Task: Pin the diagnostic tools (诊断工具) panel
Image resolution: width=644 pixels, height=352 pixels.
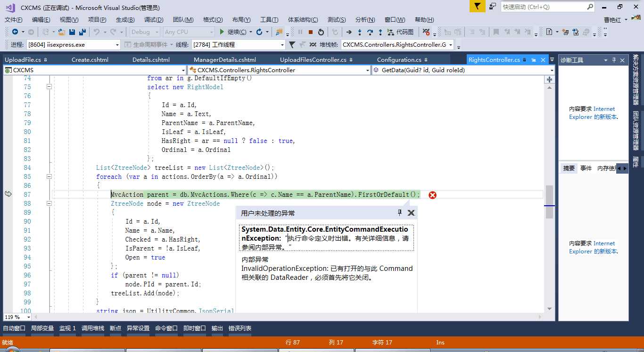Action: (614, 60)
